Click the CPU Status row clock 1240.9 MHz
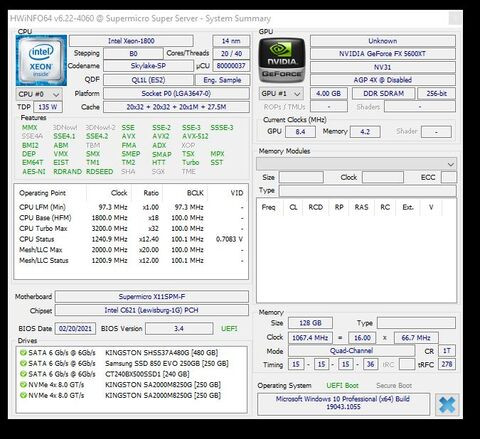The width and height of the screenshot is (480, 439). tap(109, 239)
